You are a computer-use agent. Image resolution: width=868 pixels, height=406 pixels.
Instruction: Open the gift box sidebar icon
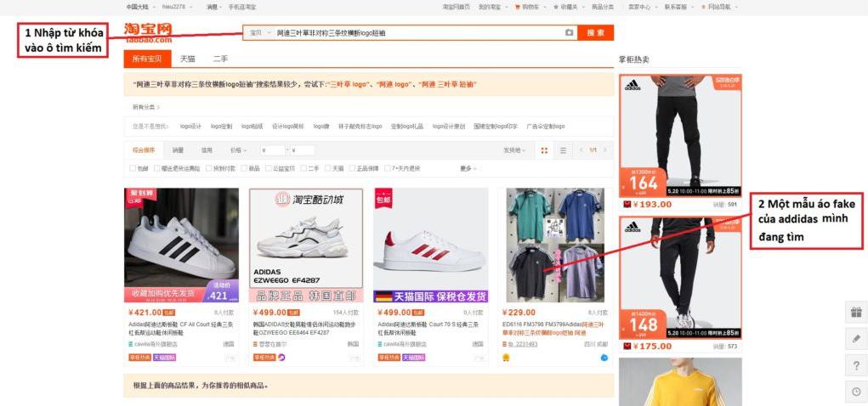click(856, 313)
